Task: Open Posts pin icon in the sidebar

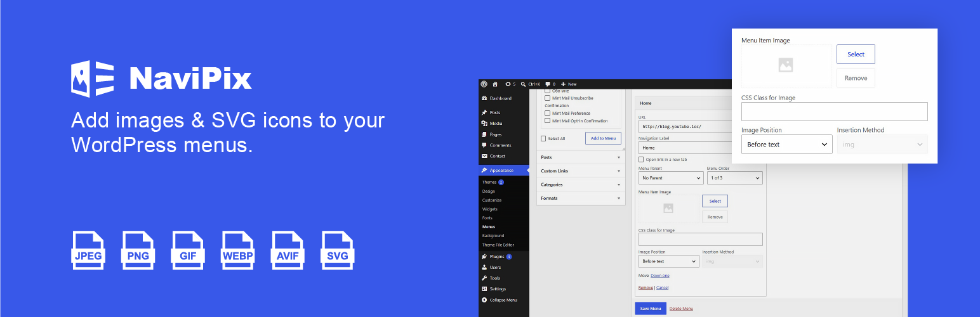Action: click(x=484, y=112)
